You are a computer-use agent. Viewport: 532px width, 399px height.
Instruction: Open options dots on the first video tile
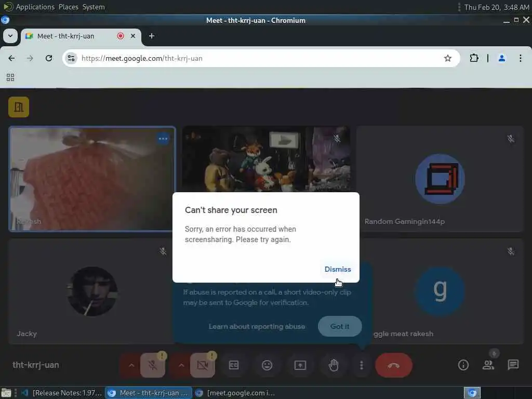[163, 139]
